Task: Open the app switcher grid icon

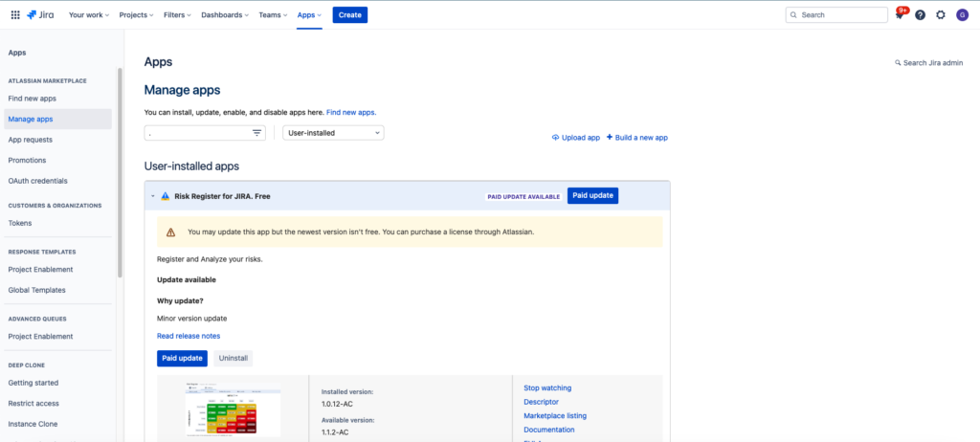Action: 14,15
